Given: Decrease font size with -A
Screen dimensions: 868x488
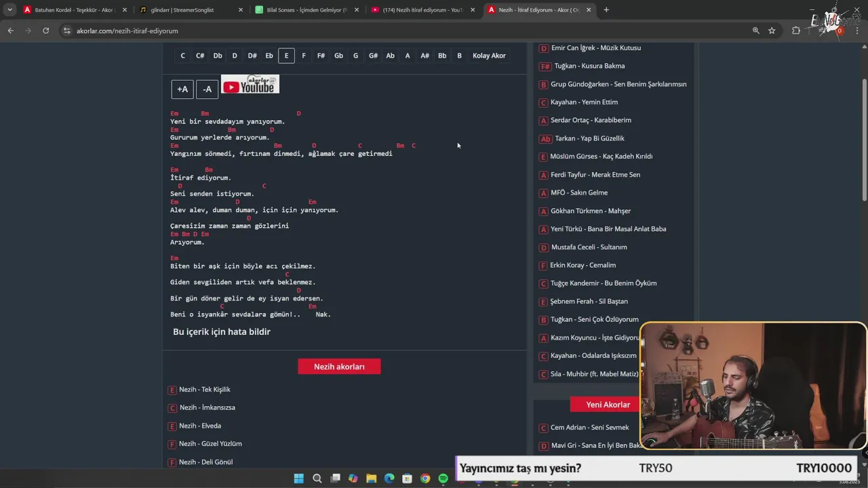Looking at the screenshot, I should click(207, 89).
